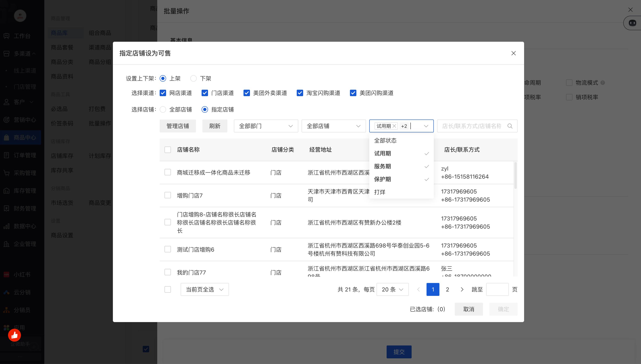Focus the 店长/联系方式/店铺名称 search field
Image resolution: width=641 pixels, height=364 pixels.
(477, 126)
